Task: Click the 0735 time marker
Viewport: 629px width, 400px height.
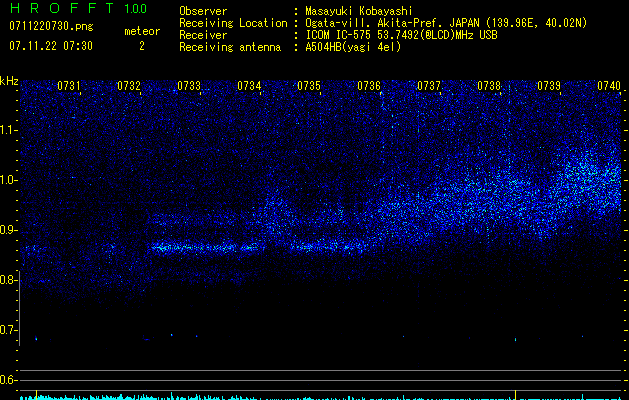Action: pyautogui.click(x=309, y=85)
